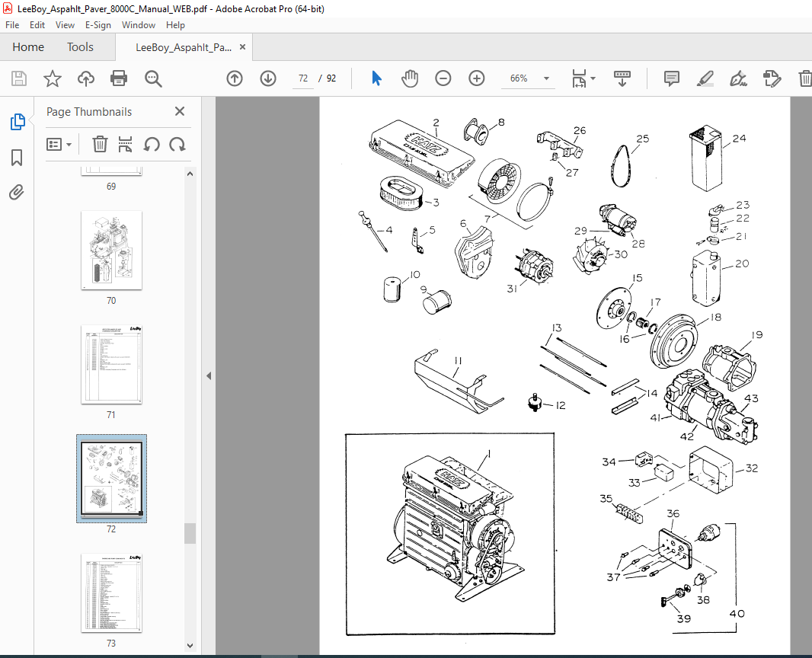Viewport: 812px width, 658px height.
Task: Click the 66% zoom value field
Action: click(519, 78)
